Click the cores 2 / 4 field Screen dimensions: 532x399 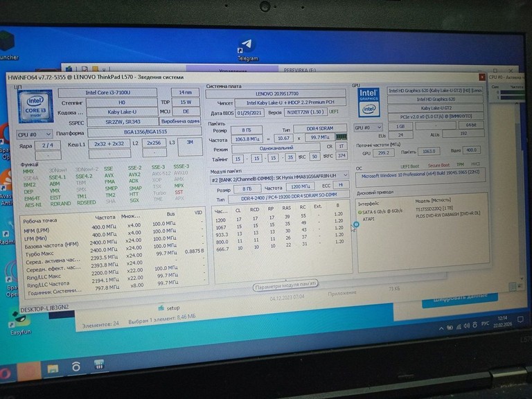click(48, 145)
